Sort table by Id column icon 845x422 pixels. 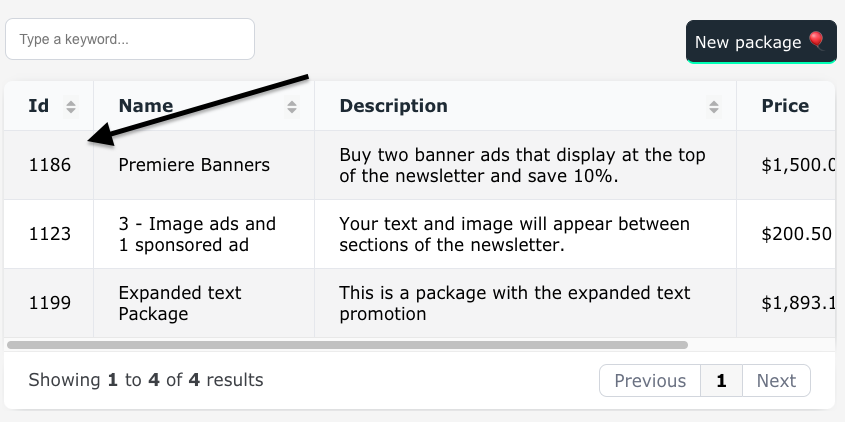tap(71, 107)
